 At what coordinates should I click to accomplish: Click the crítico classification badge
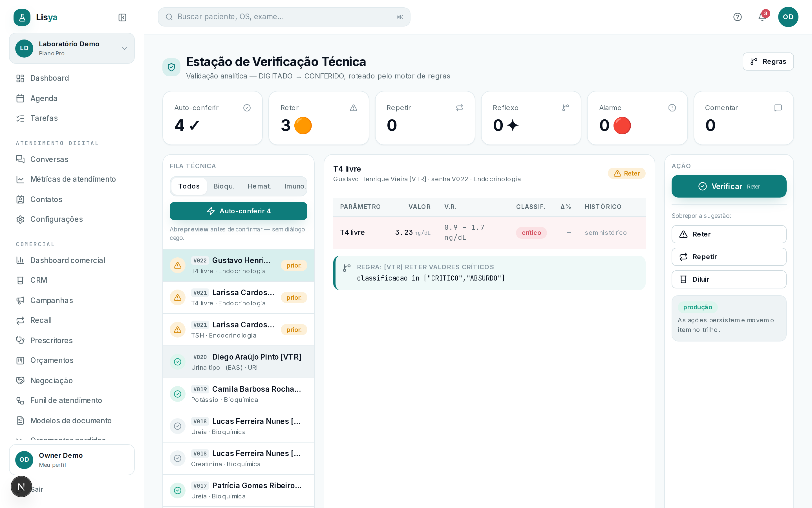point(531,233)
